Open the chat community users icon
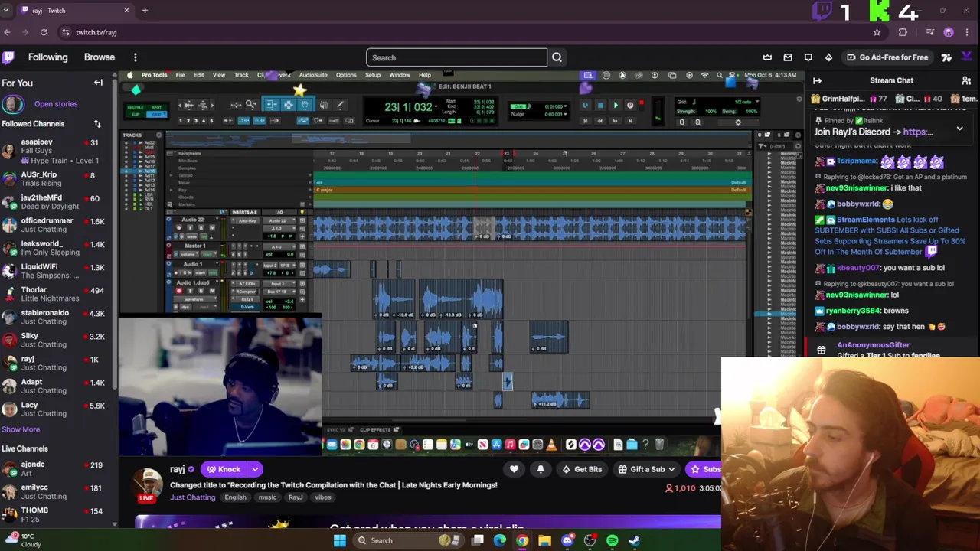 966,80
